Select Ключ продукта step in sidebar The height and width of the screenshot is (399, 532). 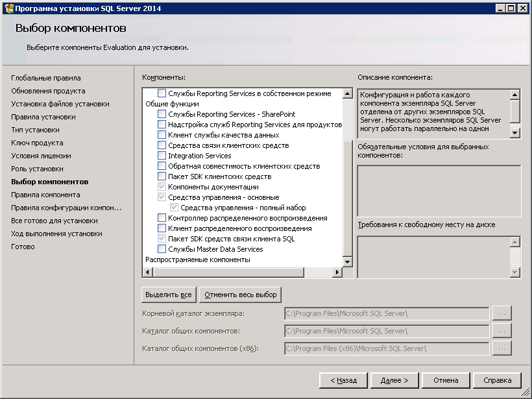pos(37,143)
